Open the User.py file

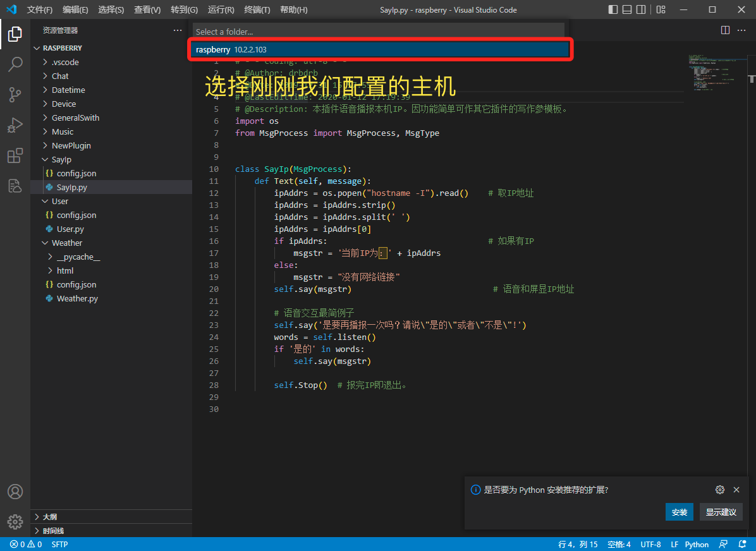(111, 229)
